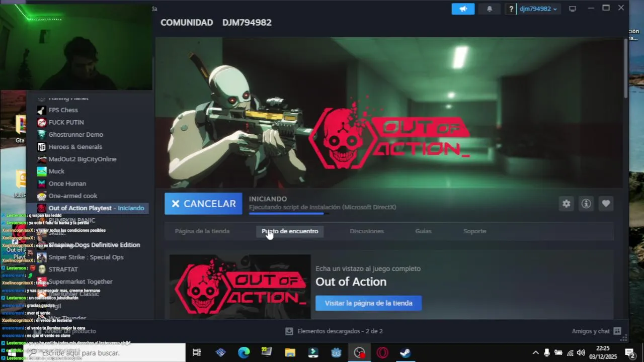Click the page vertical scrollbar
The image size is (644, 362).
point(626,68)
